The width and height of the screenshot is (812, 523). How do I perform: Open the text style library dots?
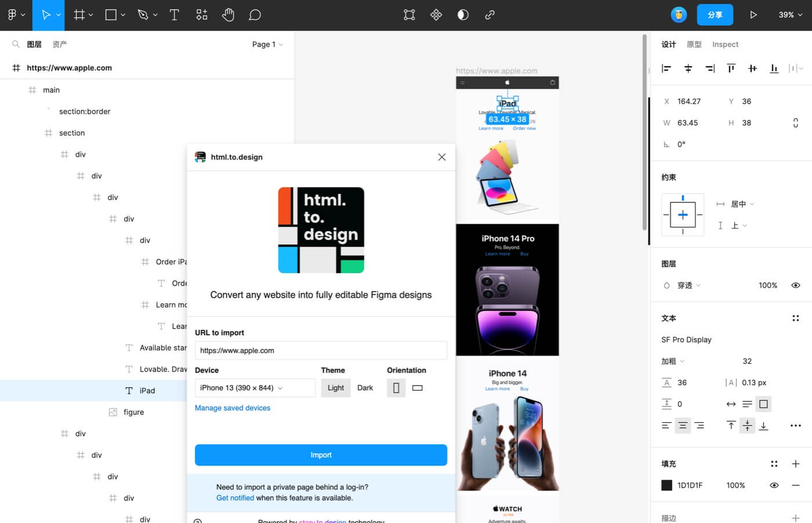796,318
